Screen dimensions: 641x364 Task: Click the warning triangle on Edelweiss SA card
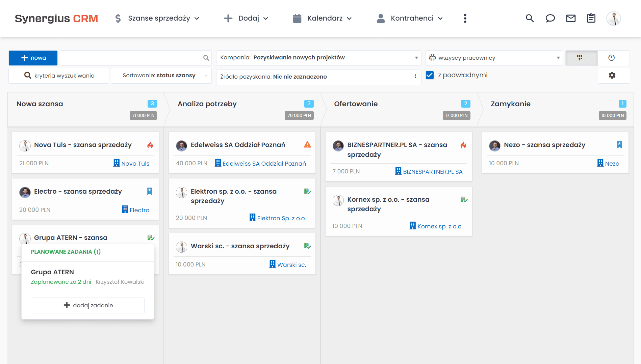tap(307, 145)
